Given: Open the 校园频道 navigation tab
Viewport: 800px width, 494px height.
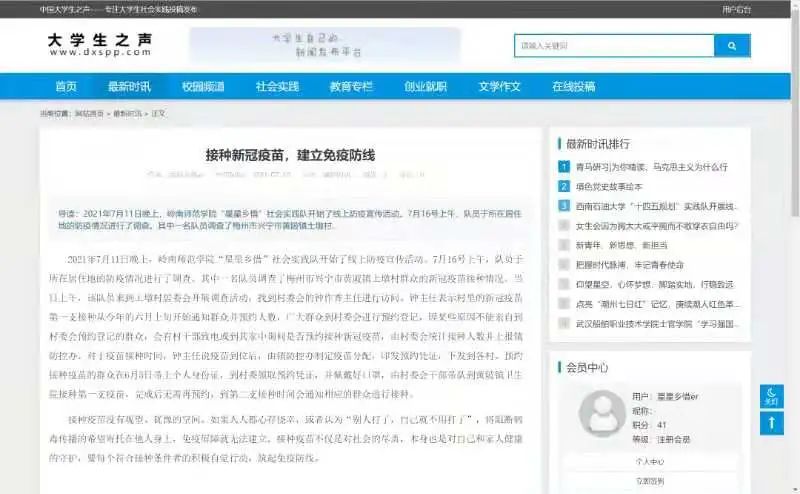Looking at the screenshot, I should point(203,87).
